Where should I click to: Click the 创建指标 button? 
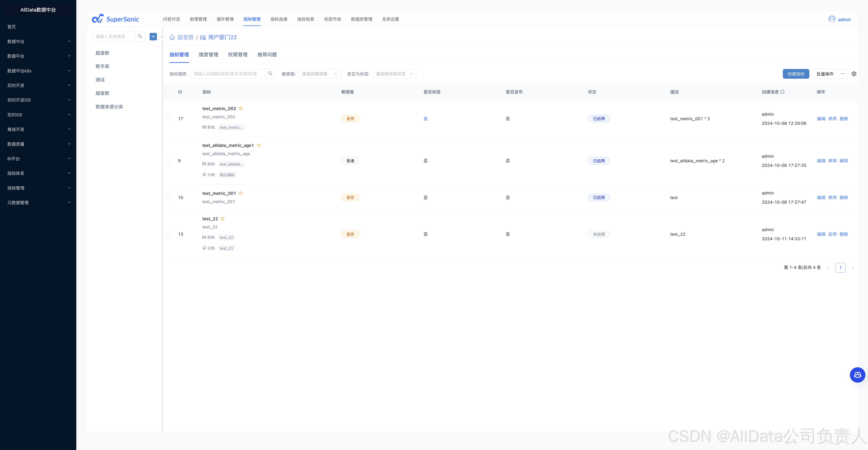(796, 74)
